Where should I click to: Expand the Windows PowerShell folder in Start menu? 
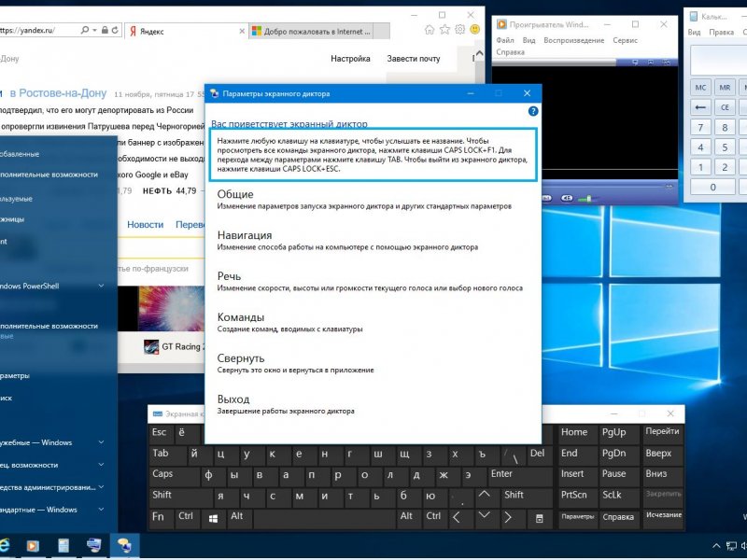click(x=101, y=286)
